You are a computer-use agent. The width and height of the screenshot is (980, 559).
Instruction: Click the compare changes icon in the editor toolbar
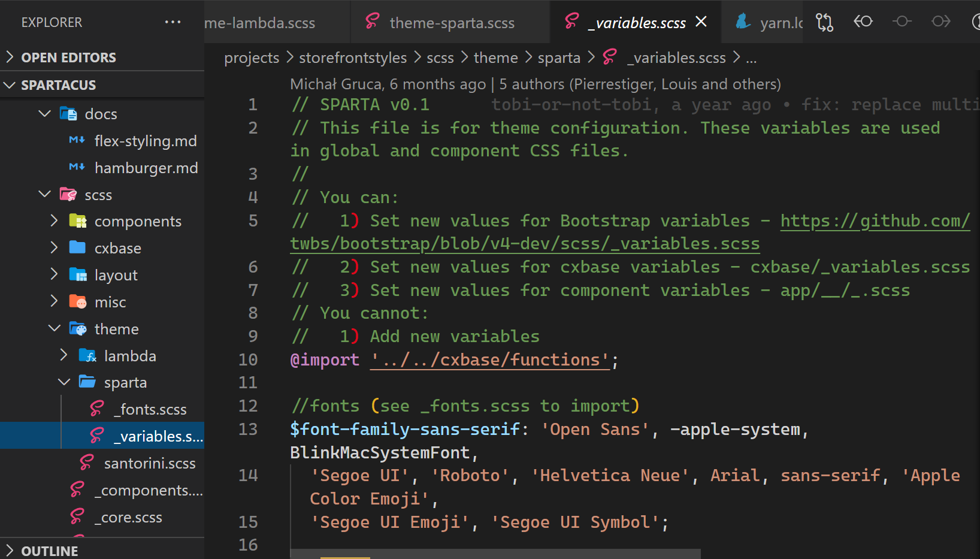pos(825,22)
